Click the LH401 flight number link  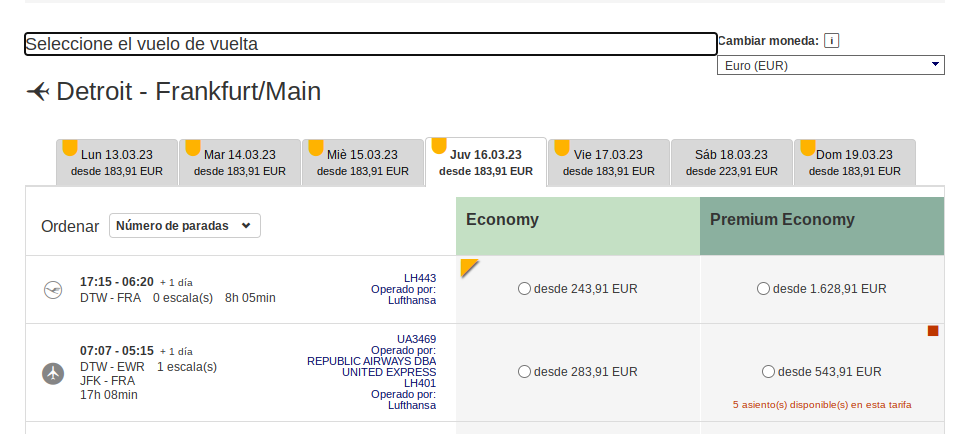(x=420, y=383)
